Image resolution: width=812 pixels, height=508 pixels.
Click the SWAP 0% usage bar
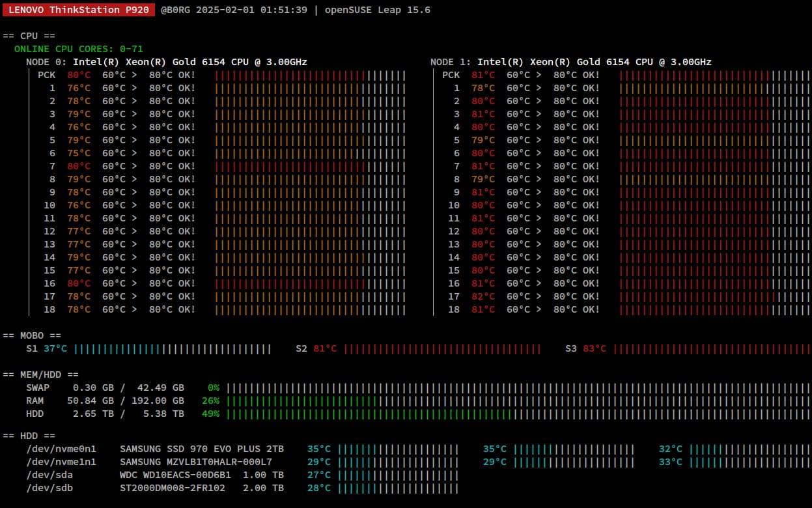click(518, 388)
